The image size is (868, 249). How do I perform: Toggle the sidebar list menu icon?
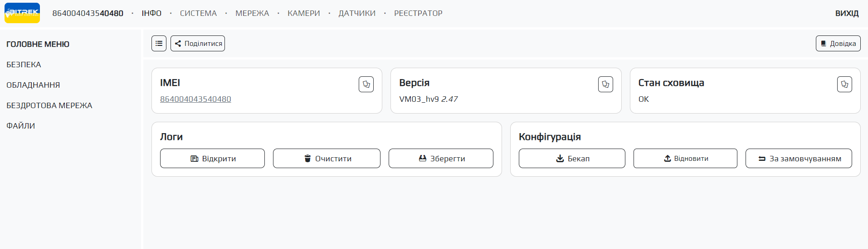(159, 44)
